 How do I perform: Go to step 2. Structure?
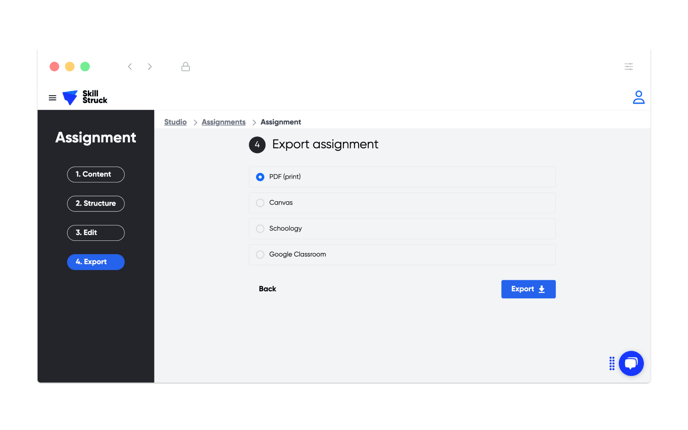pyautogui.click(x=96, y=204)
